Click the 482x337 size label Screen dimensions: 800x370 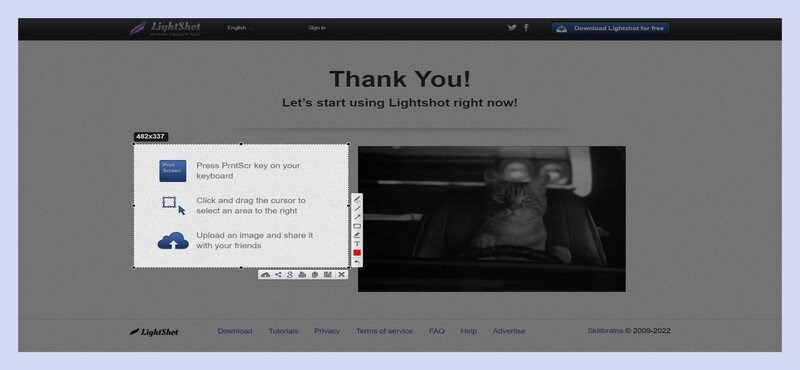(x=151, y=136)
